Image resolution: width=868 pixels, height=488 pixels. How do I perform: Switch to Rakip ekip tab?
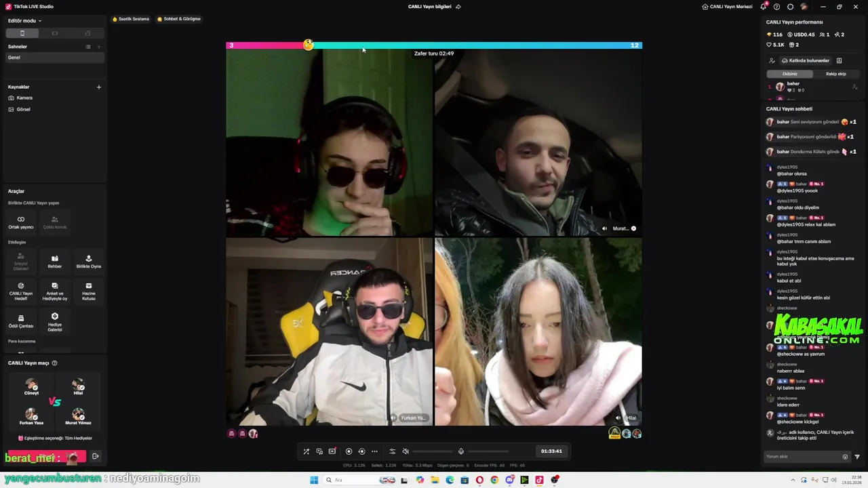coord(835,74)
